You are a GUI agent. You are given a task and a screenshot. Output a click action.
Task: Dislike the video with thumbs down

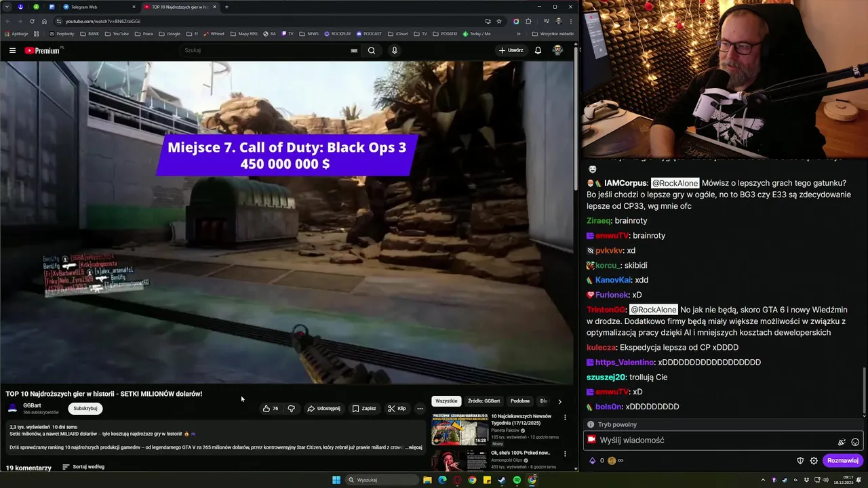click(x=292, y=409)
